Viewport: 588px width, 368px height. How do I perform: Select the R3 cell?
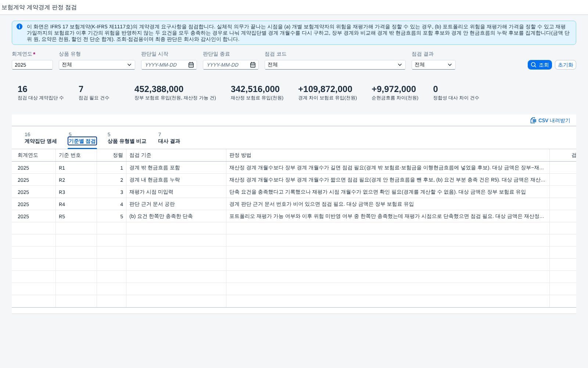[x=76, y=192]
